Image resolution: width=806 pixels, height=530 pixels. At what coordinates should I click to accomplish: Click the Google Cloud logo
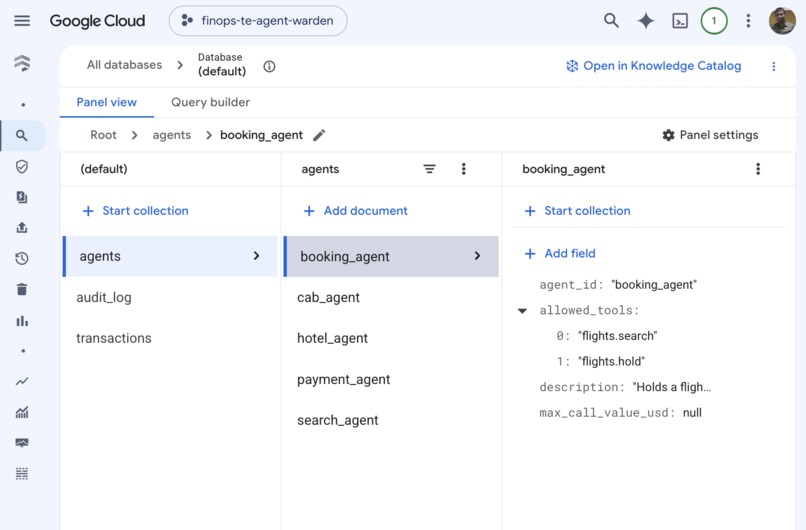coord(97,21)
